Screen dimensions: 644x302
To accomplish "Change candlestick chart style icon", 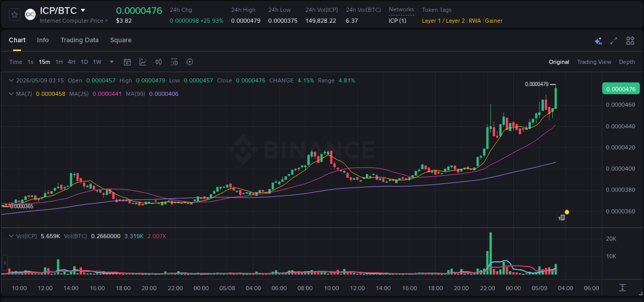I will 159,62.
